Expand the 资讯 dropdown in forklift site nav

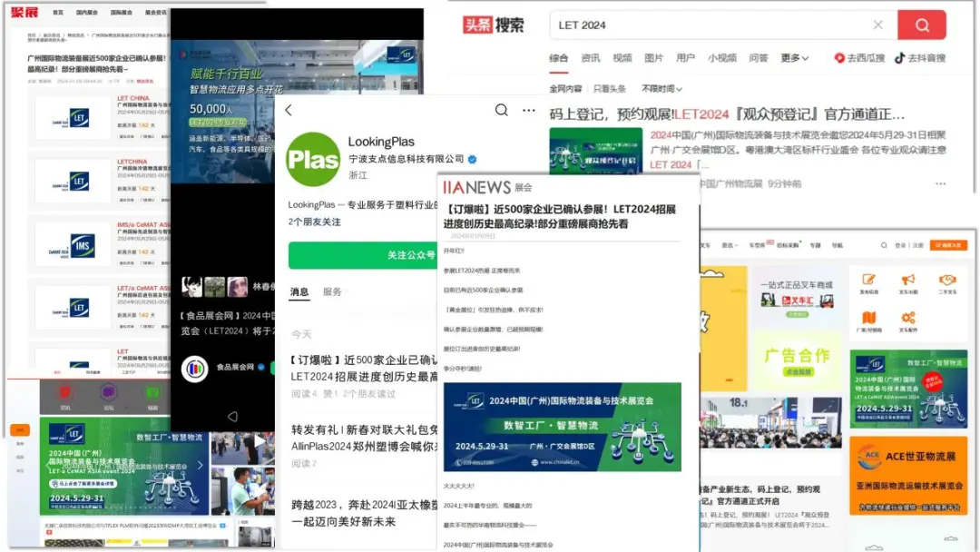730,246
